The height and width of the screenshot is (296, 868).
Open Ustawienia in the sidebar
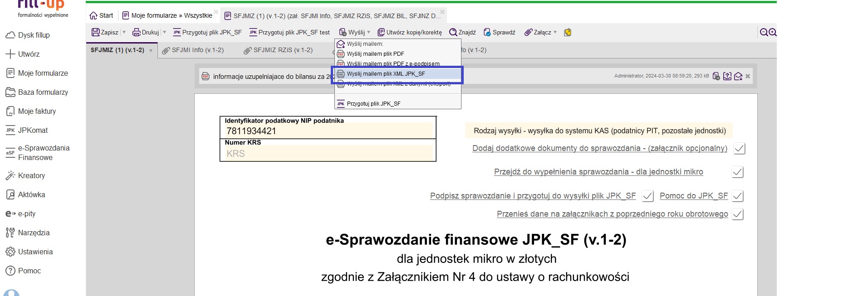click(x=29, y=252)
